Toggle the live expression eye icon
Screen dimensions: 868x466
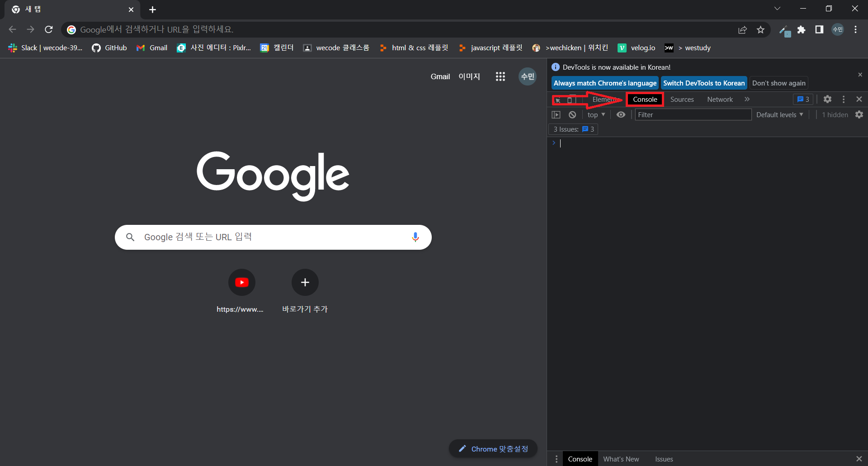[621, 115]
